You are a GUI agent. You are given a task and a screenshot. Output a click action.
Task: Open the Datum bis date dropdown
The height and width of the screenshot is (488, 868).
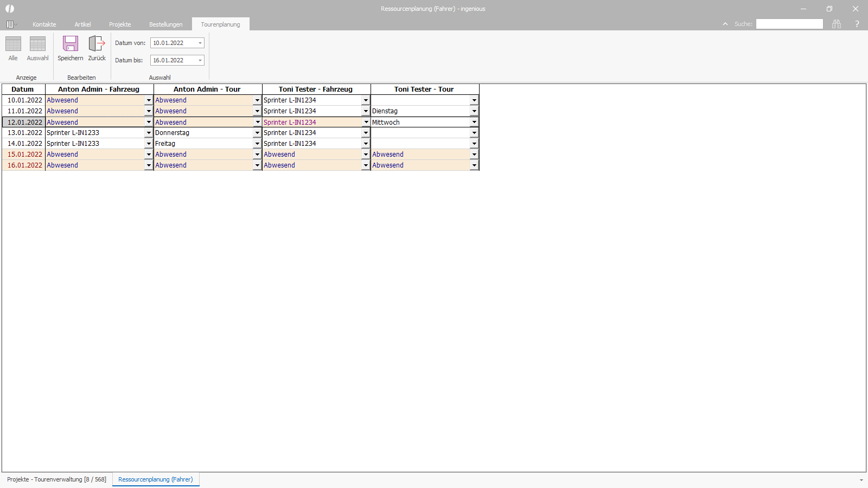coord(200,60)
